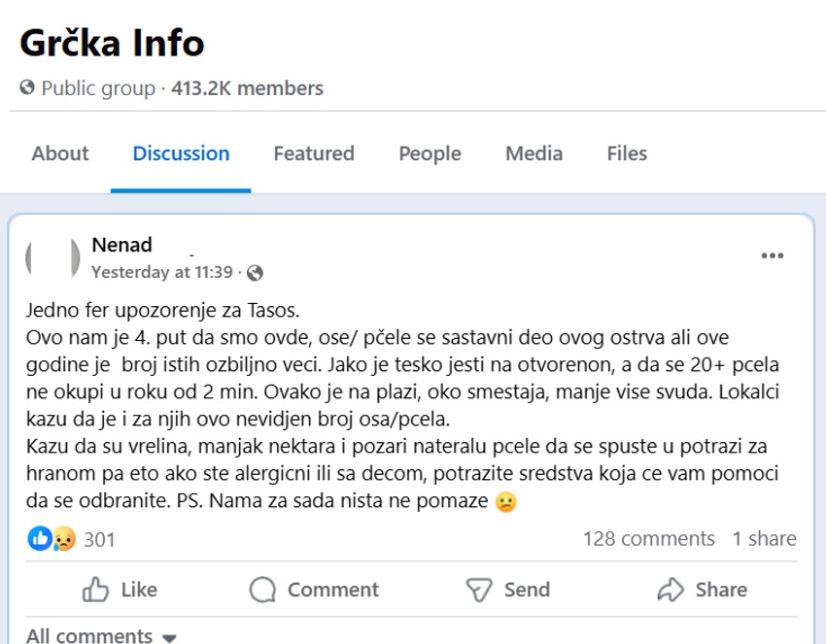The height and width of the screenshot is (644, 826).
Task: Click Nenad's profile picture thumbnail
Action: point(53,256)
